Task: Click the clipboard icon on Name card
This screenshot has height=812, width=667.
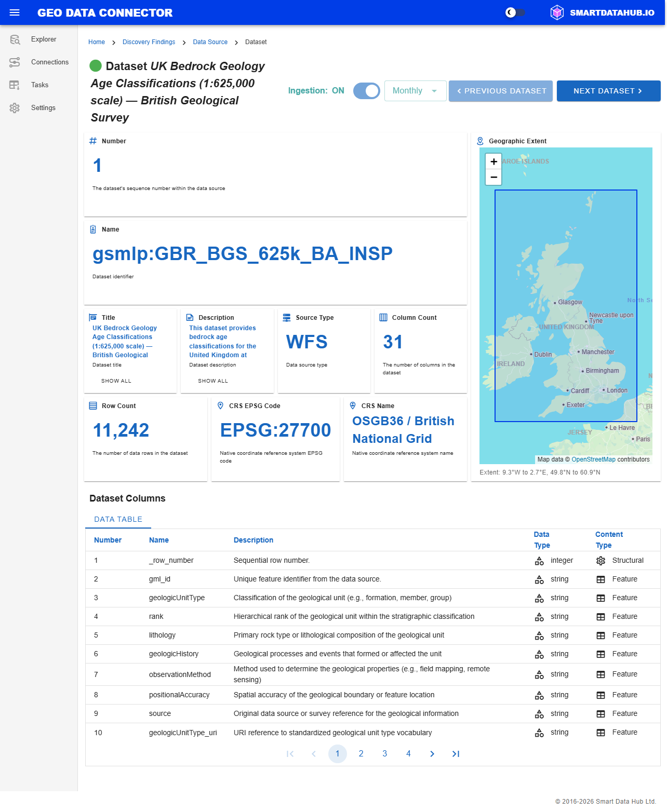Action: click(x=93, y=229)
